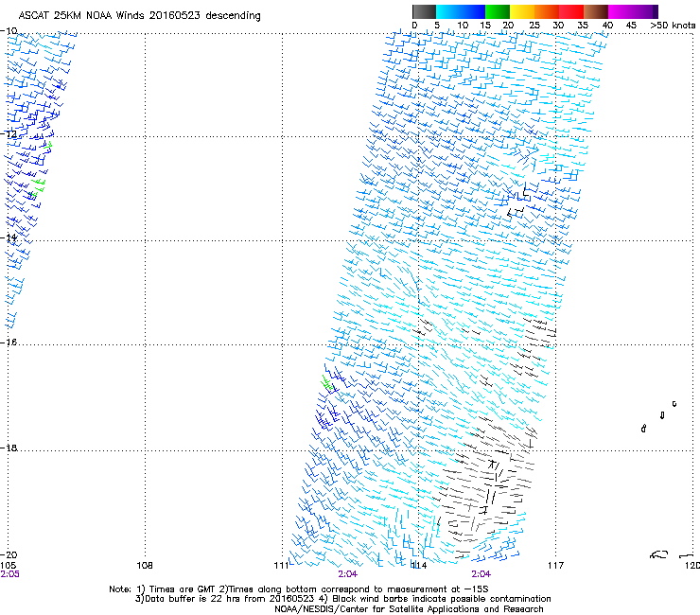Click the longitude label '111'
This screenshot has height=615, width=700.
point(281,566)
